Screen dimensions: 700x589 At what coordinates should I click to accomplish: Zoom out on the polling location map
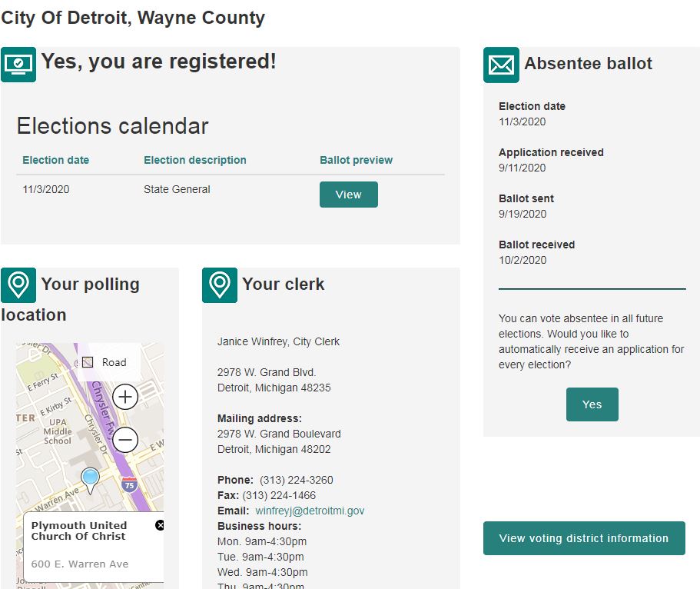pyautogui.click(x=125, y=440)
